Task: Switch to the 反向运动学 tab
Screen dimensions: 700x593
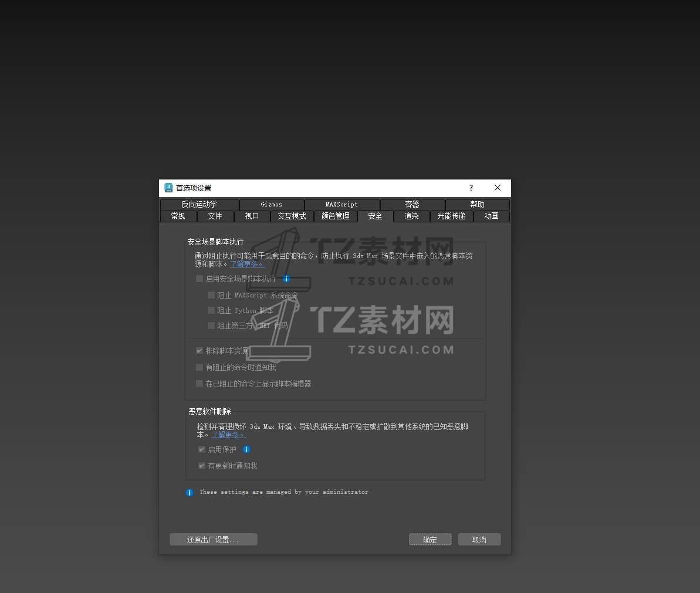Action: pos(199,204)
